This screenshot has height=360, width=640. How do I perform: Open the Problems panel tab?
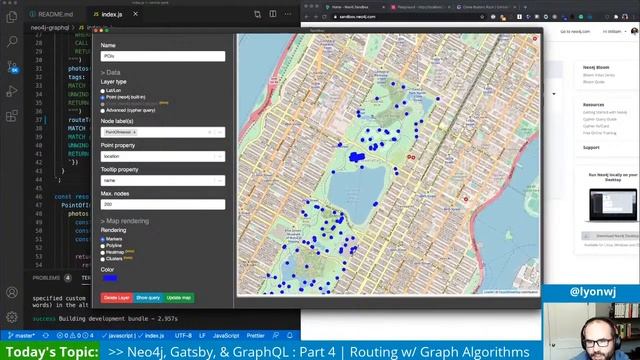click(51, 278)
